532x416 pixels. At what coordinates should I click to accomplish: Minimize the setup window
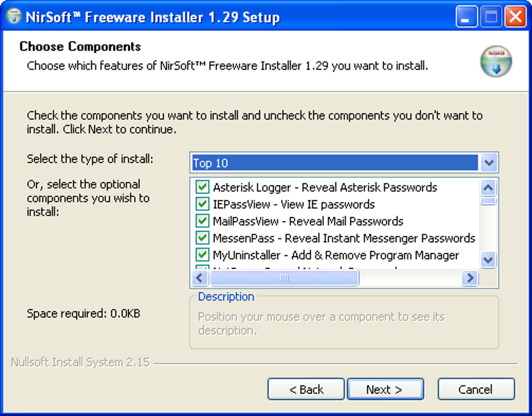click(466, 16)
